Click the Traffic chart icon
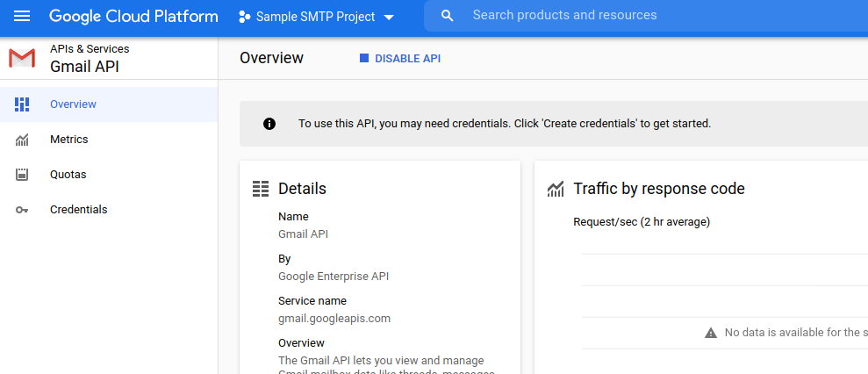Screen dimensions: 868x374 click(556, 189)
